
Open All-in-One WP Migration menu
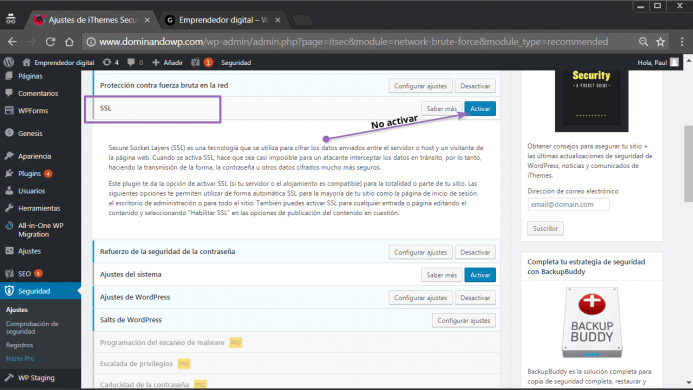pos(40,229)
